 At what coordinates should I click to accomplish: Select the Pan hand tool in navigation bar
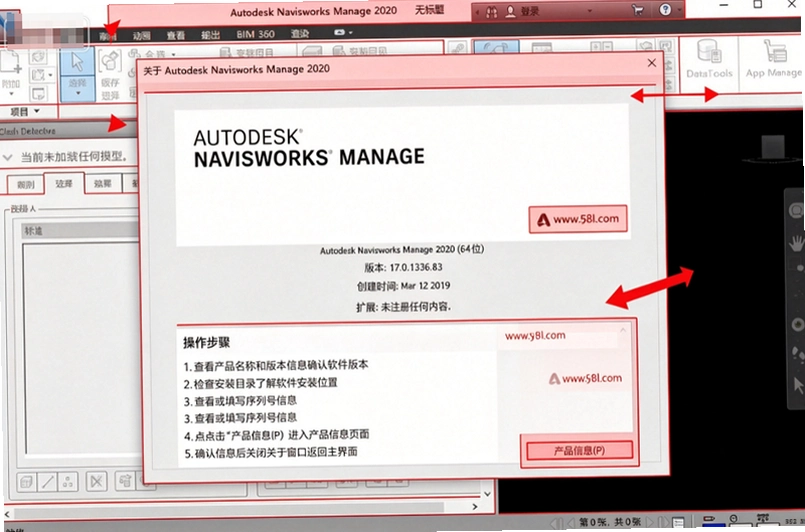(797, 243)
